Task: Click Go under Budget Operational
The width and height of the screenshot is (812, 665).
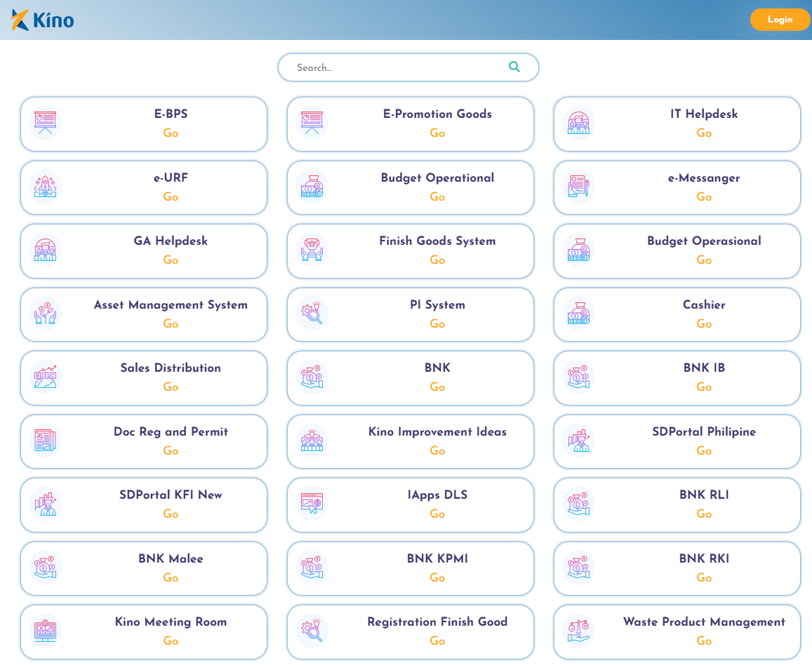Action: click(438, 196)
